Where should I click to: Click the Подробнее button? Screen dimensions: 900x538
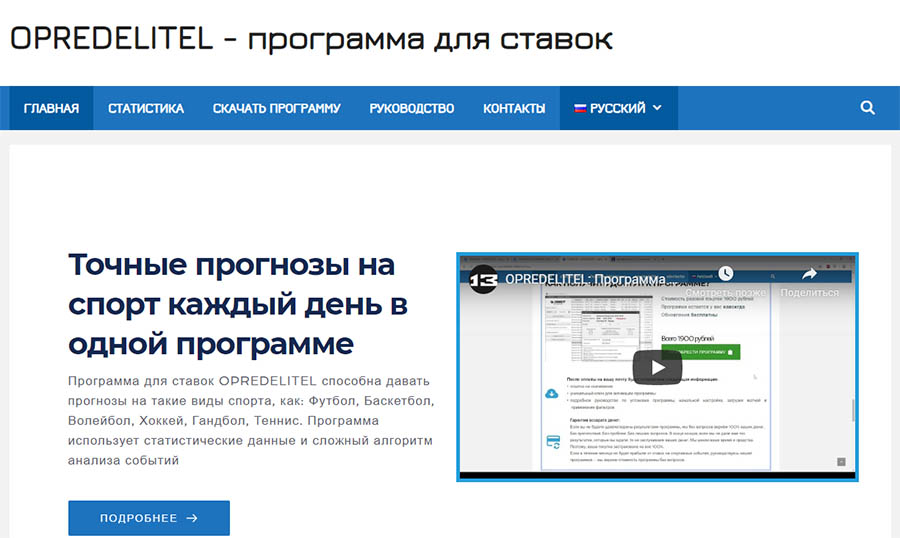click(149, 518)
